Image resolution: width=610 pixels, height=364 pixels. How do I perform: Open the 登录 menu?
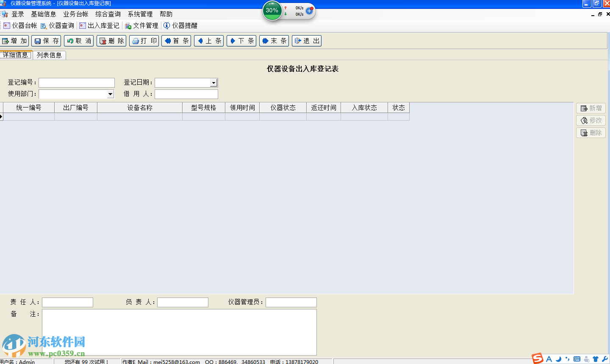(x=18, y=14)
